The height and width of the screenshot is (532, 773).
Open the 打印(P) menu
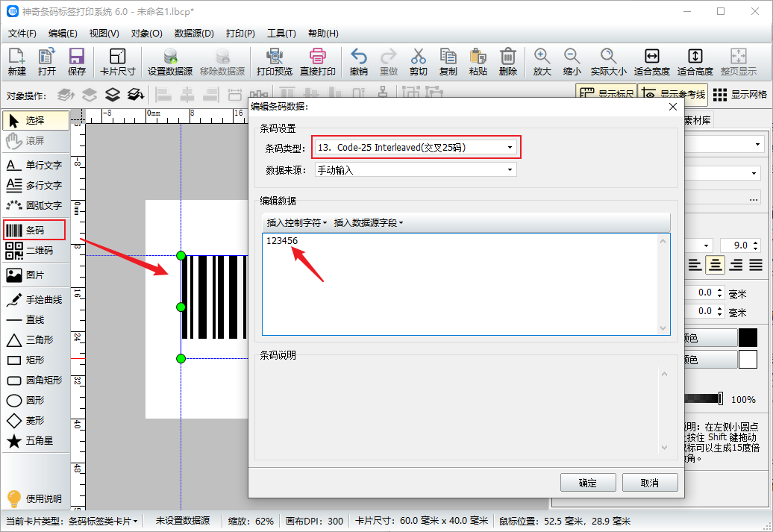(x=240, y=34)
